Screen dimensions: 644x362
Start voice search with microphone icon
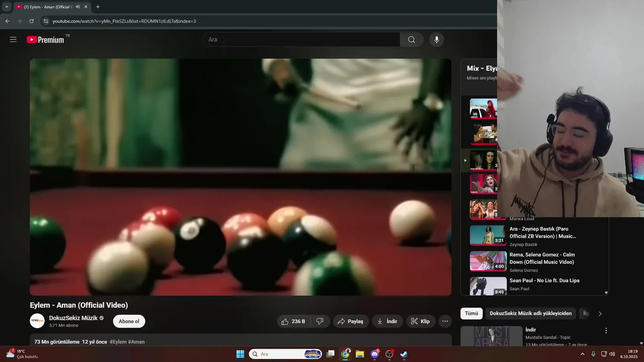(437, 40)
